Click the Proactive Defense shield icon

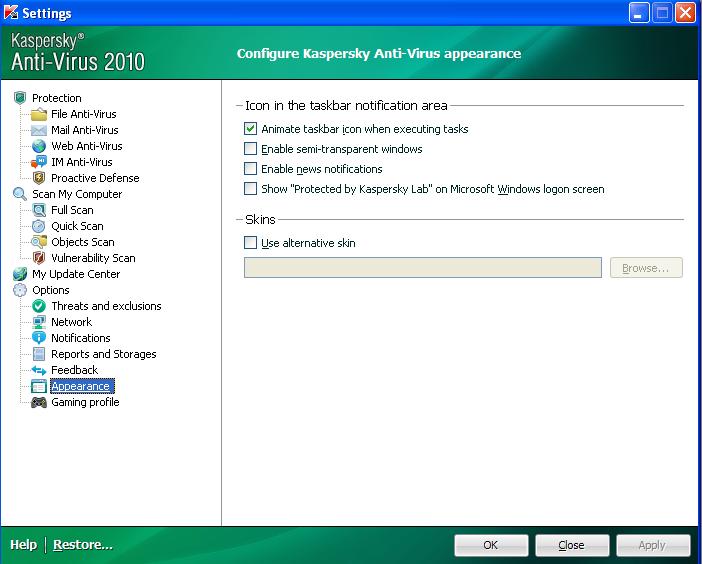pyautogui.click(x=39, y=178)
